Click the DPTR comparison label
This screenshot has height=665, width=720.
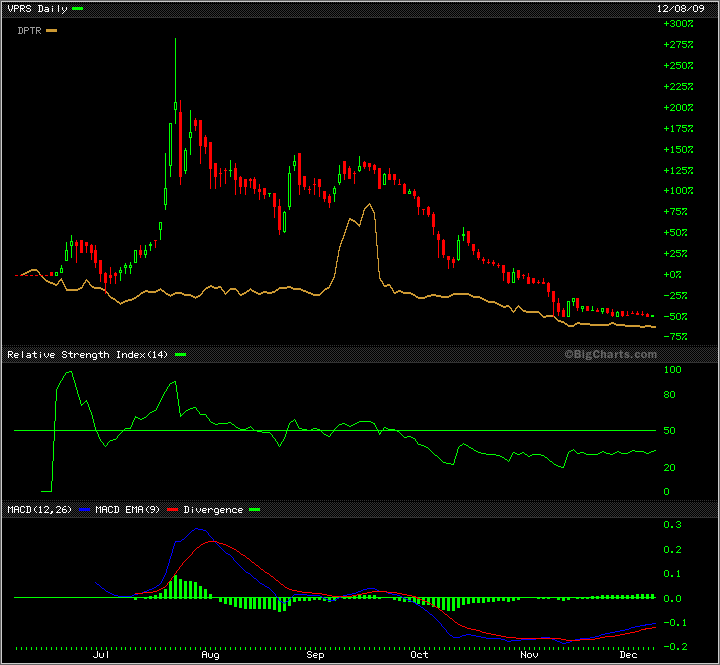tap(29, 31)
